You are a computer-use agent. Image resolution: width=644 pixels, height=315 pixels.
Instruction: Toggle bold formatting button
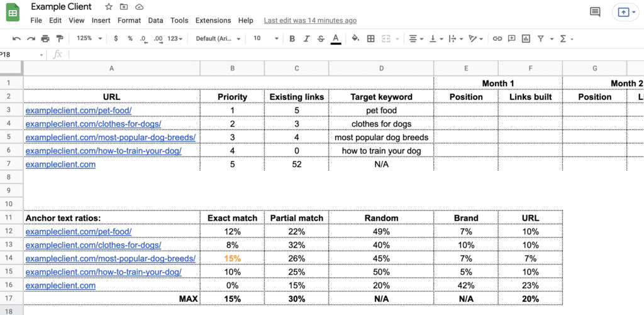click(292, 38)
